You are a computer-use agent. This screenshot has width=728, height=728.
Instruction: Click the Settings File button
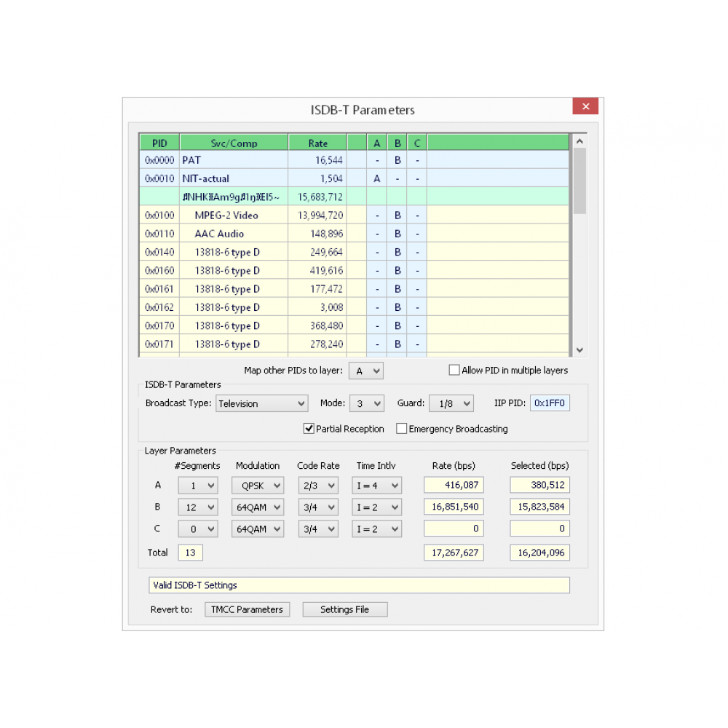(x=344, y=609)
